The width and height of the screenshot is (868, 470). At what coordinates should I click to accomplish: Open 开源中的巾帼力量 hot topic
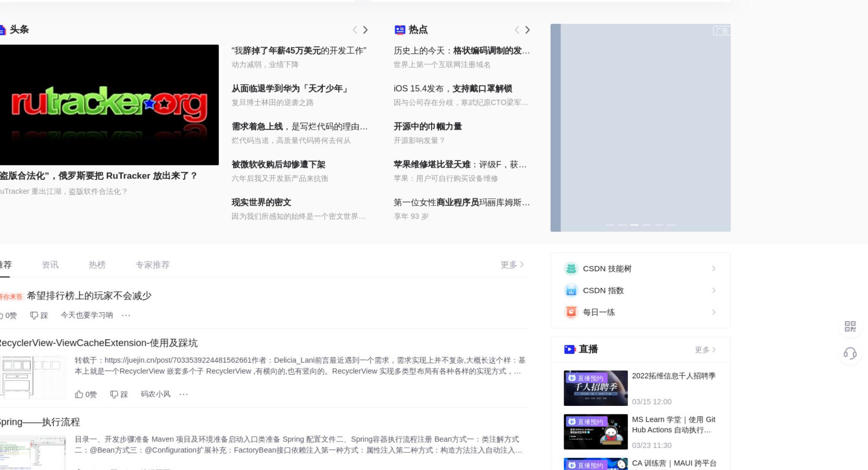[428, 127]
